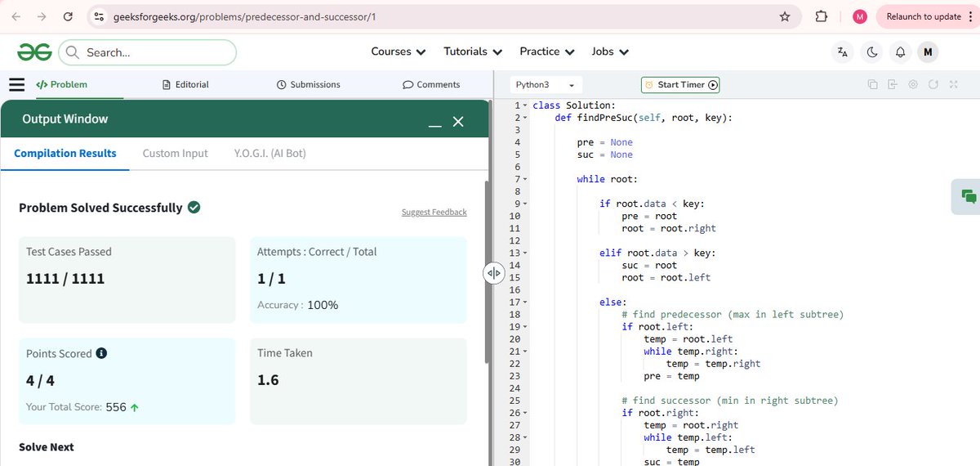View site information icon in address bar
Viewport: 980px width, 466px height.
coord(98,16)
